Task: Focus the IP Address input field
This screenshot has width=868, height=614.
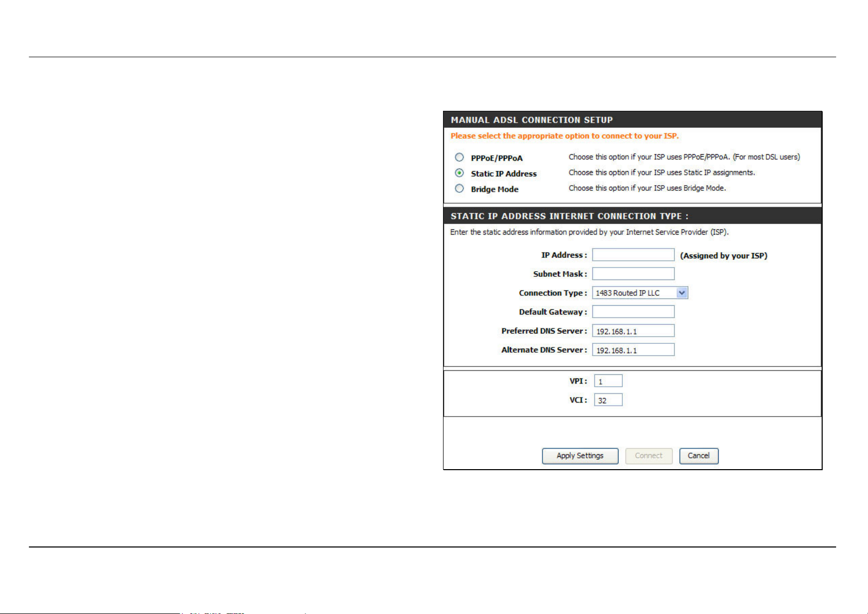Action: [633, 255]
